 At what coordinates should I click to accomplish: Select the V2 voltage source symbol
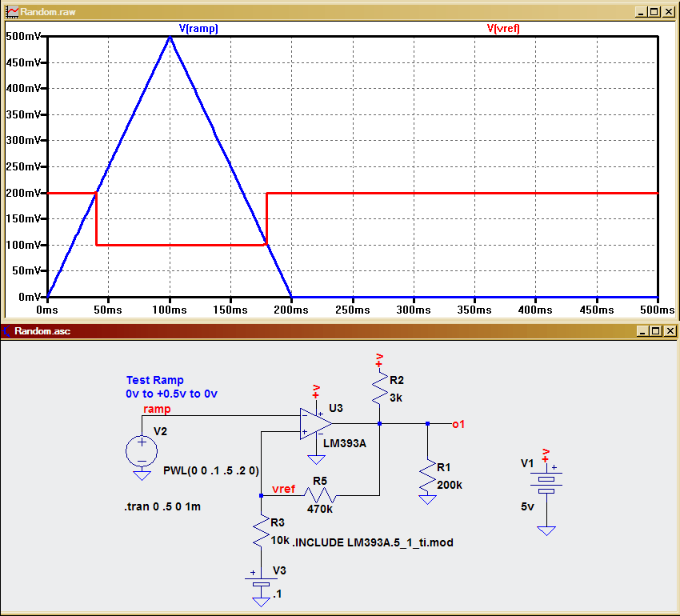pyautogui.click(x=142, y=451)
